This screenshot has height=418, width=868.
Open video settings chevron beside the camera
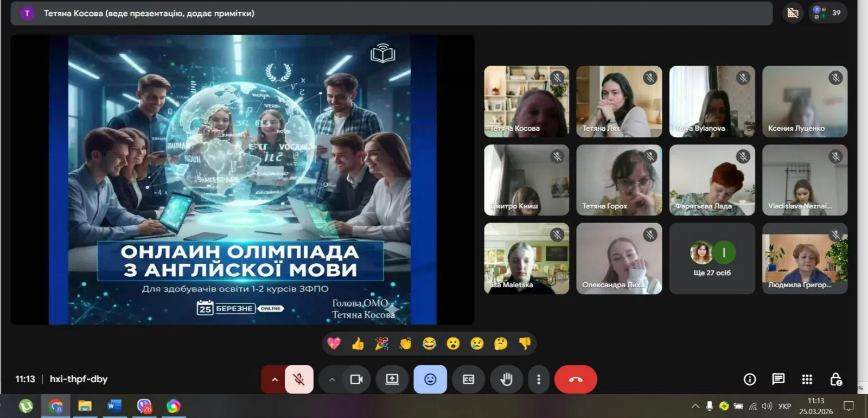[x=332, y=379]
